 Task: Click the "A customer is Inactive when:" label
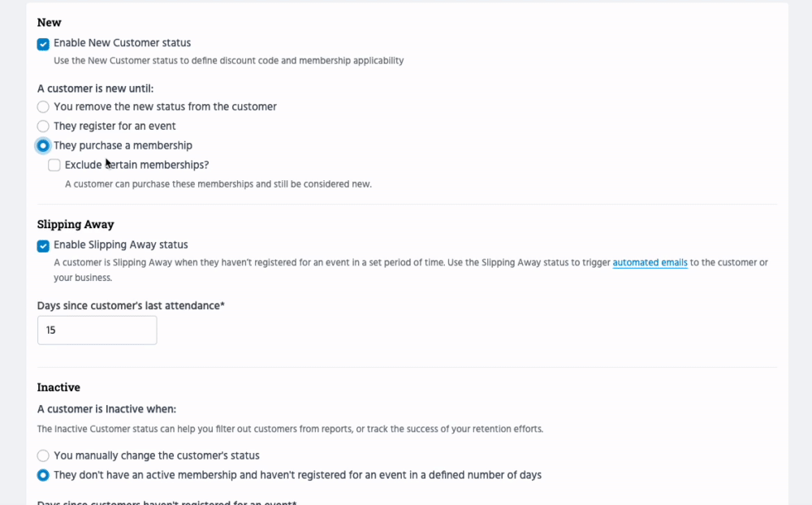[106, 409]
